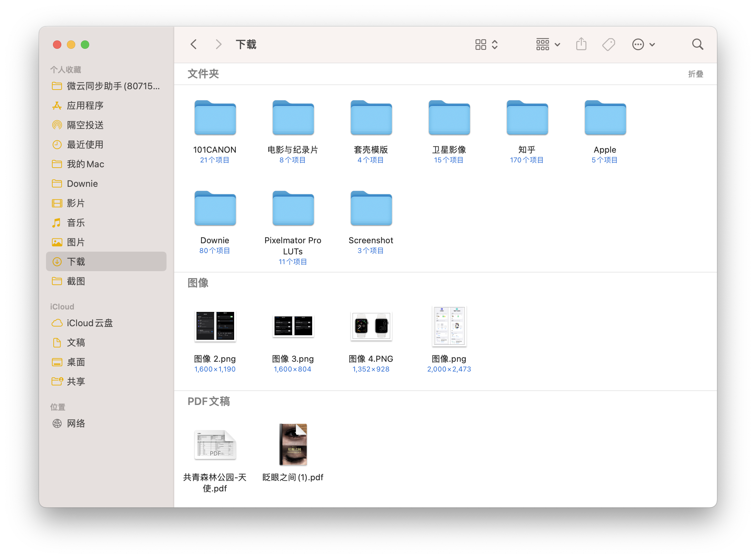
Task: Open the 101CANON folder
Action: coord(215,118)
